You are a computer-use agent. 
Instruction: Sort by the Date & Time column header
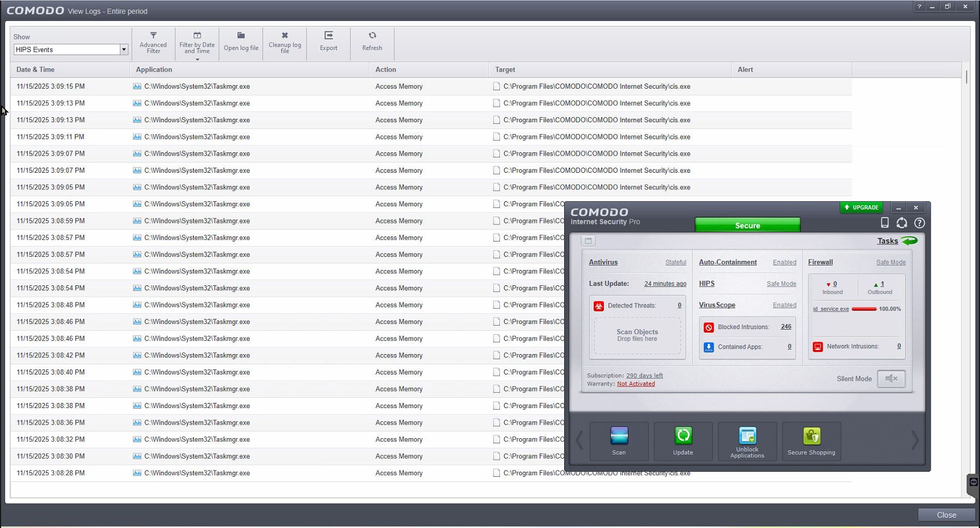click(x=35, y=69)
